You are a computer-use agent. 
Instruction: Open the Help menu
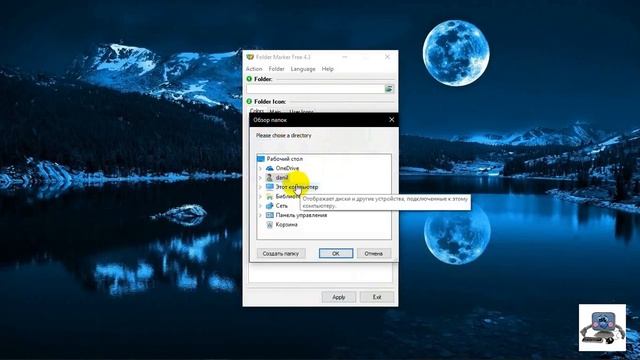(328, 69)
